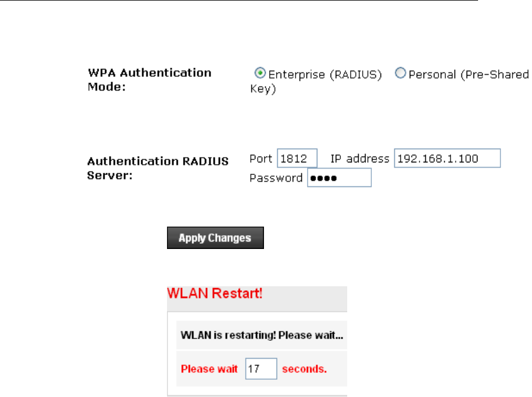The height and width of the screenshot is (397, 532).
Task: Select the Personal (Pre-Shared Key) radio button
Action: [x=400, y=74]
